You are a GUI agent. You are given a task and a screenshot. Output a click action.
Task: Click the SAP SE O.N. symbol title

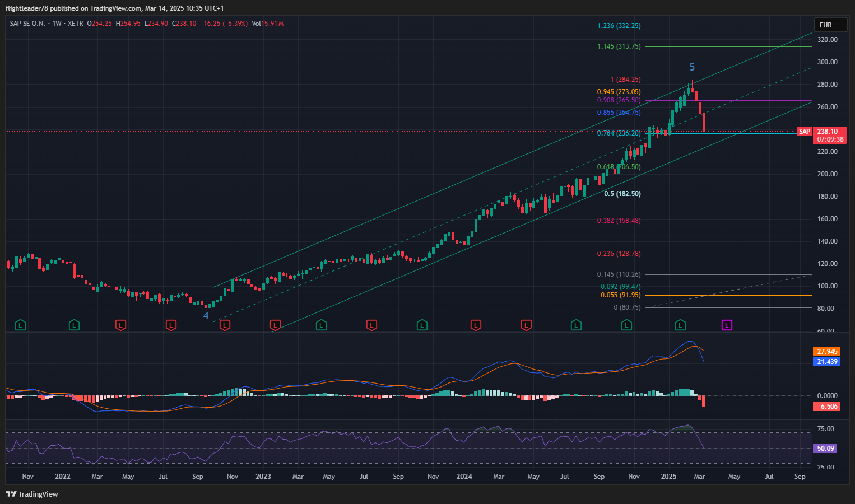pyautogui.click(x=27, y=24)
